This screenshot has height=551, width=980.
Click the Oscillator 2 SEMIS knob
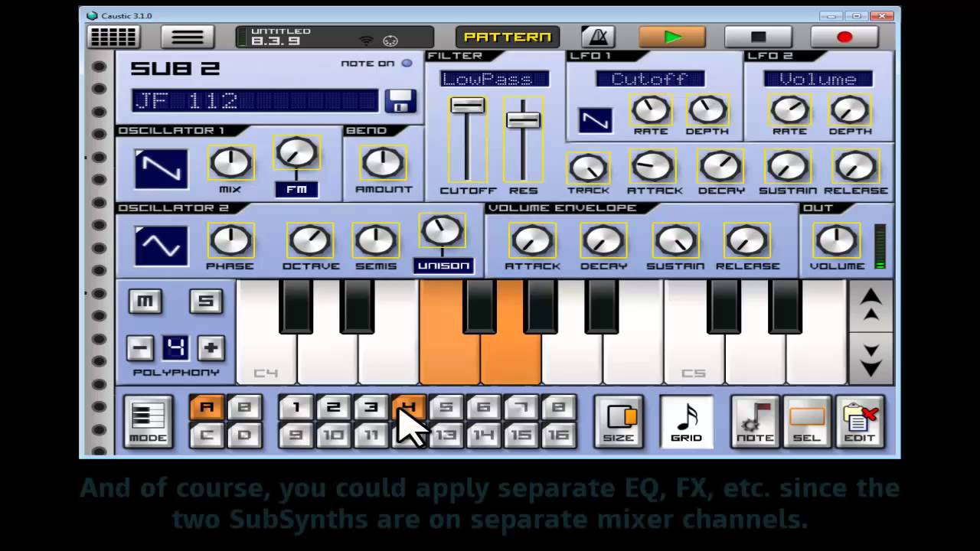coord(376,240)
